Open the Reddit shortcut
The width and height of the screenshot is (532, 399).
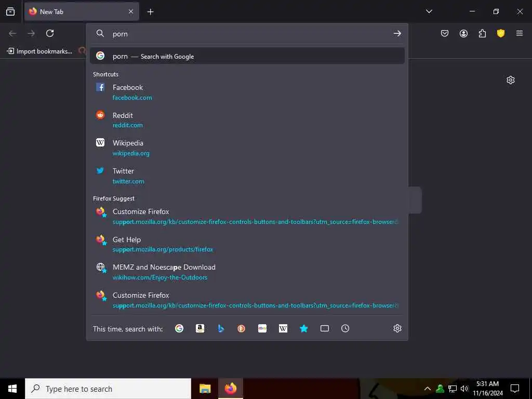(247, 120)
